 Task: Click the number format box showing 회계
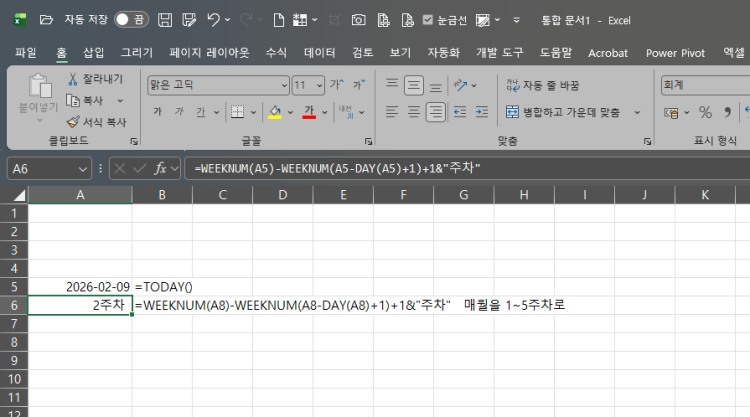pyautogui.click(x=705, y=85)
